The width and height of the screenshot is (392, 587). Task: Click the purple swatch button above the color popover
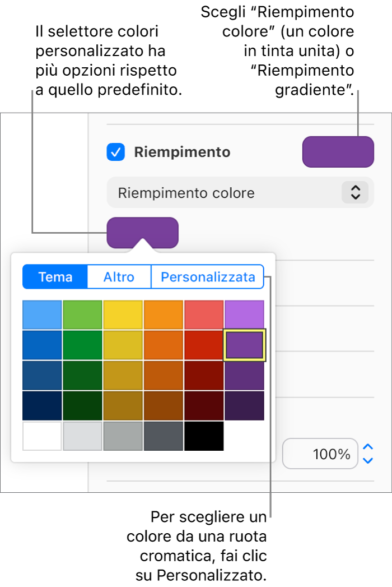pyautogui.click(x=143, y=232)
